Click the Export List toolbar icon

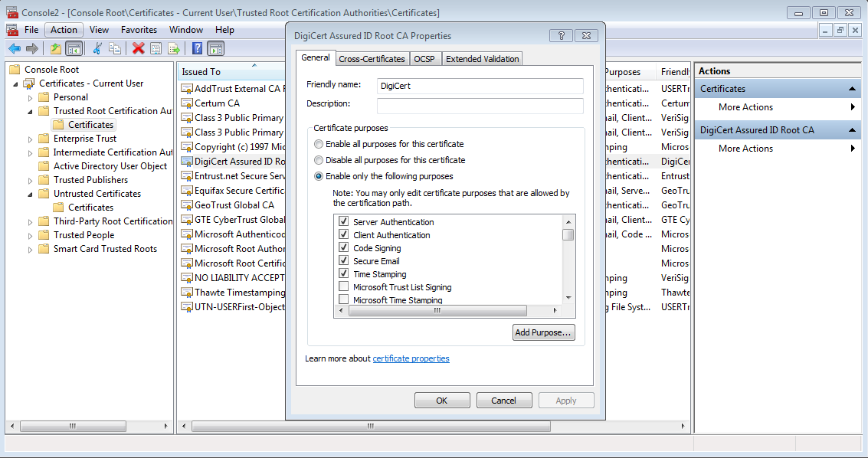click(174, 48)
